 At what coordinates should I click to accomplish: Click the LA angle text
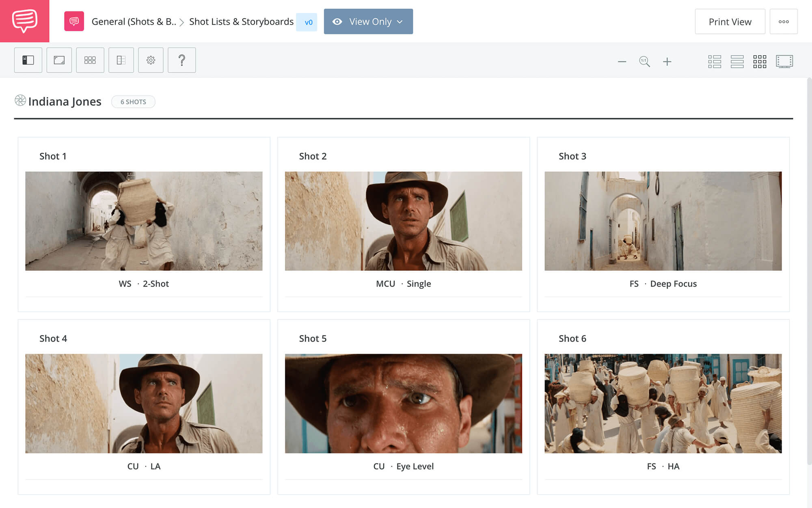pos(155,466)
